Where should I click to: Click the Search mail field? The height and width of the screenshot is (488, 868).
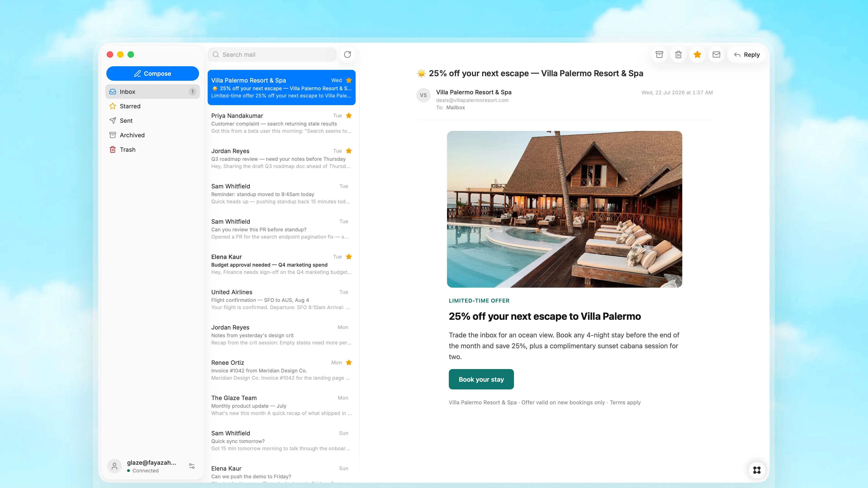[x=272, y=54]
